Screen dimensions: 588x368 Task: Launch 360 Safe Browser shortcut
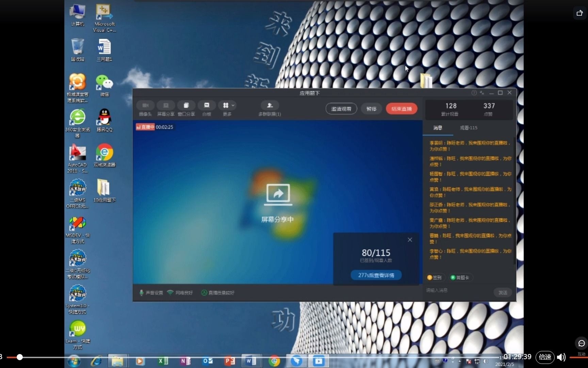pos(78,123)
